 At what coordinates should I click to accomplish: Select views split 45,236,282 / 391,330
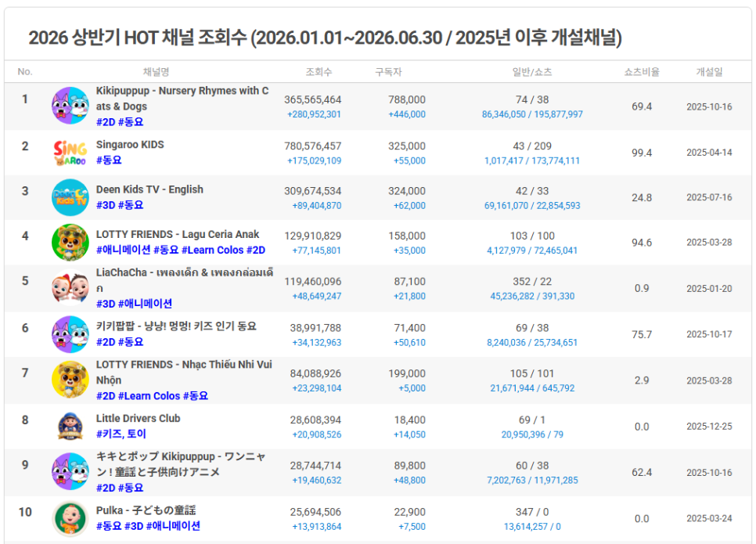532,296
